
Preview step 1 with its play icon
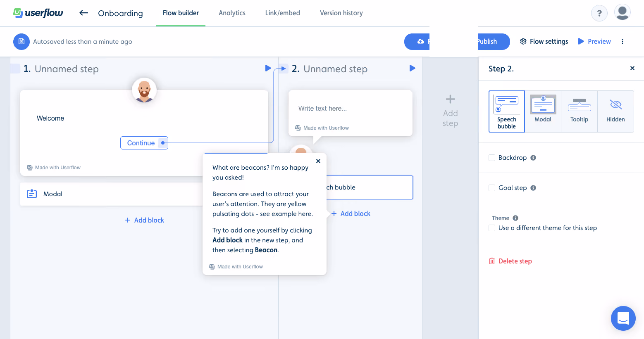click(x=268, y=68)
